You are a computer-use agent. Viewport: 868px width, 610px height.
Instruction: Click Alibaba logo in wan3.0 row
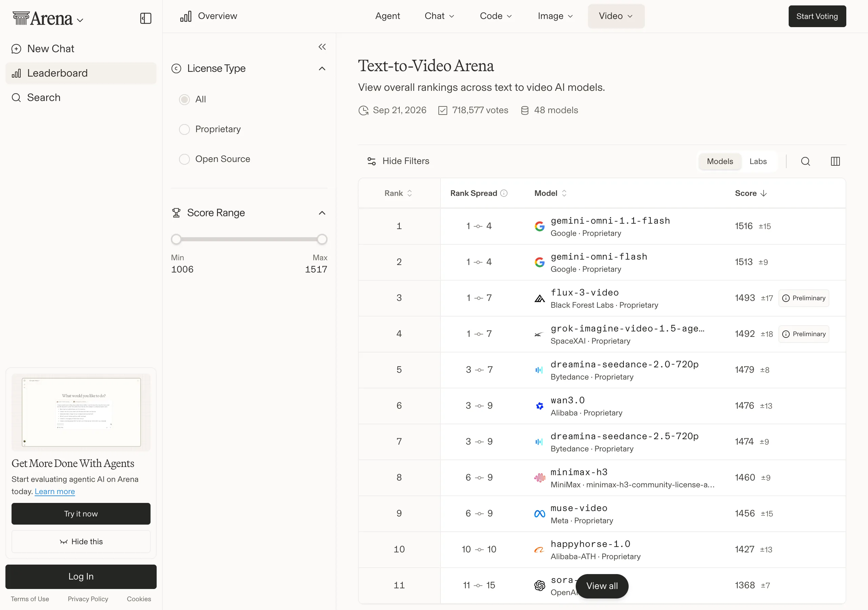[x=539, y=406]
